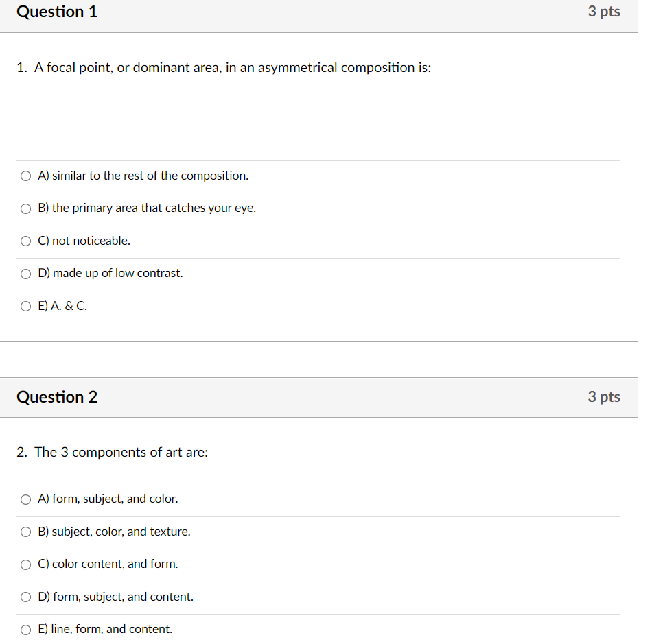Image resolution: width=652 pixels, height=644 pixels.
Task: Click the radio circle beside option B in Question 1
Action: pyautogui.click(x=25, y=208)
